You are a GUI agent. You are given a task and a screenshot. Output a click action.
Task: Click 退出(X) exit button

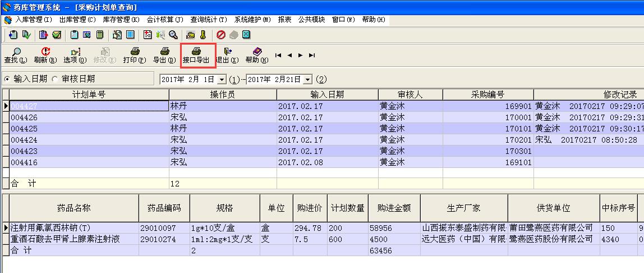point(228,56)
